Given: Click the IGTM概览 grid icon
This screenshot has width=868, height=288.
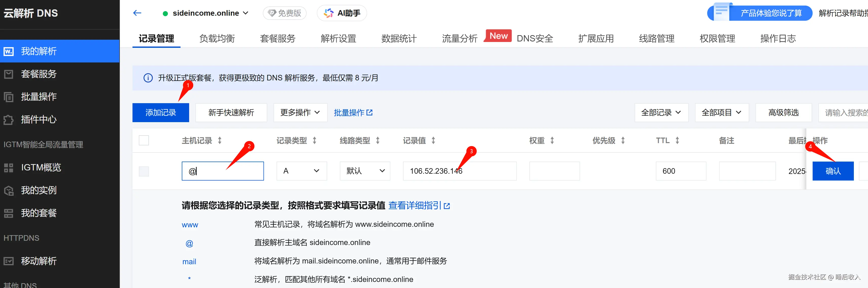Looking at the screenshot, I should tap(9, 167).
